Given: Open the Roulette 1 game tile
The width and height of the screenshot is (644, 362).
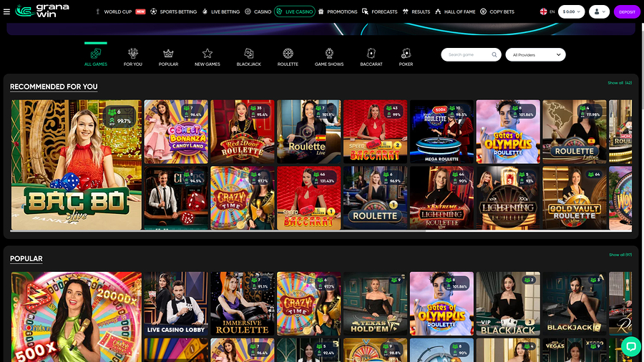Looking at the screenshot, I should 376,198.
